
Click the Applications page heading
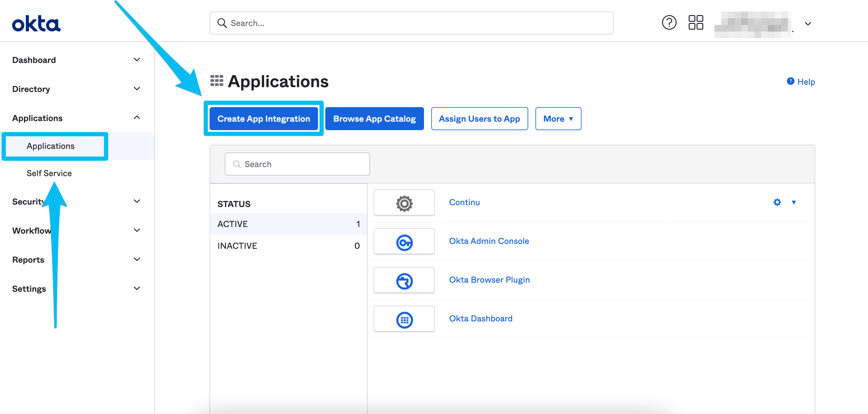[x=278, y=81]
